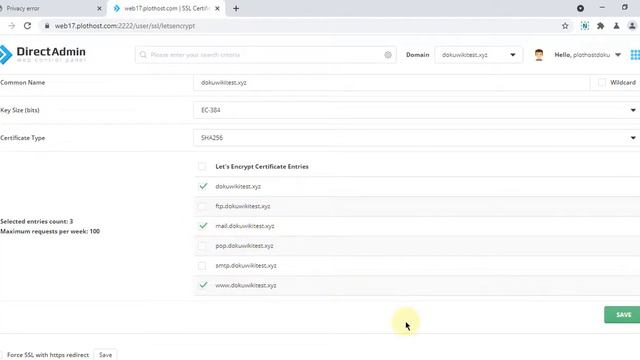View site security lock icon
Image resolution: width=640 pixels, height=360 pixels.
[x=47, y=26]
